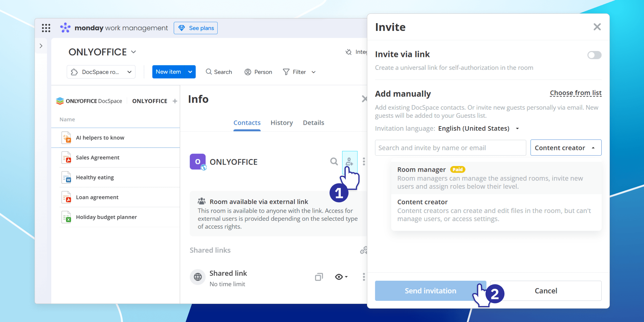The width and height of the screenshot is (644, 322).
Task: Click the Healthy eating Word file icon
Action: (66, 177)
